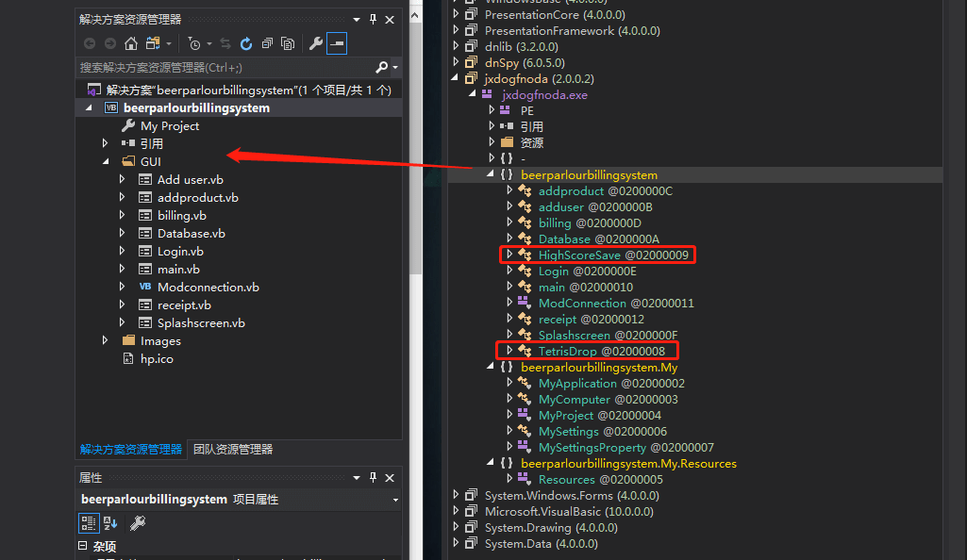Click billing.vb form icon

coord(145,215)
